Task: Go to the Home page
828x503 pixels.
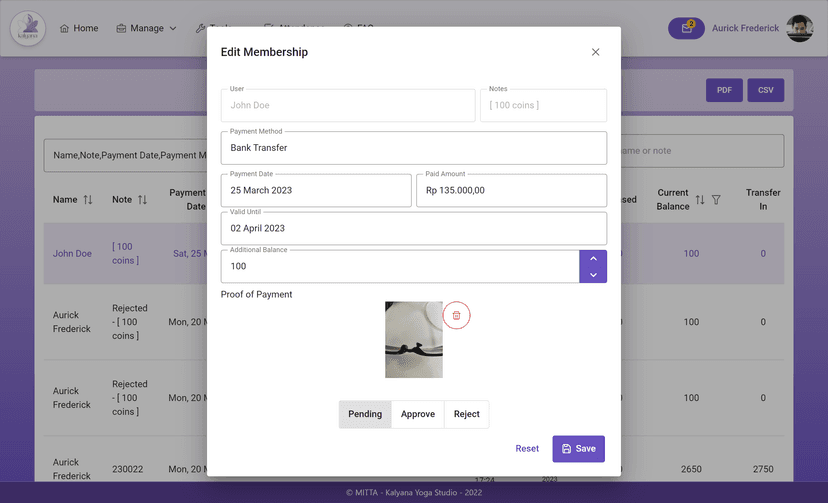Action: [79, 28]
